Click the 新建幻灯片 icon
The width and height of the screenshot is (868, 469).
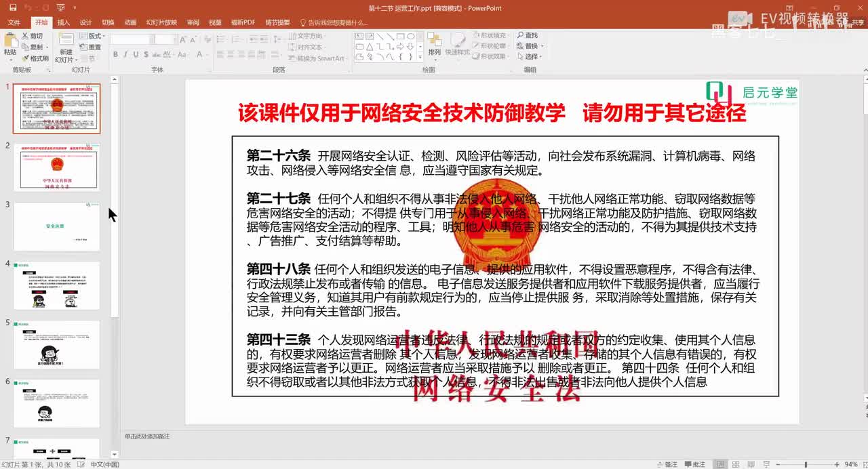pos(66,38)
